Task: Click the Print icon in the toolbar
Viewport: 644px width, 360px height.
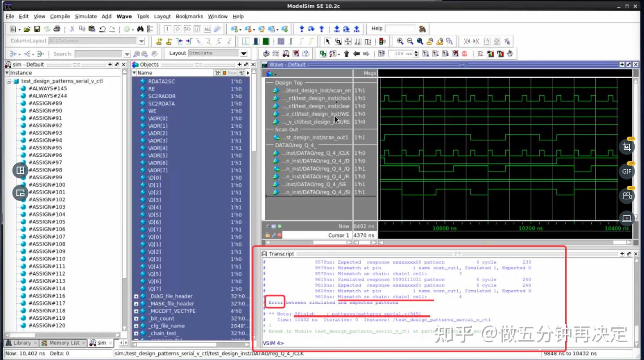Action: pos(57,29)
